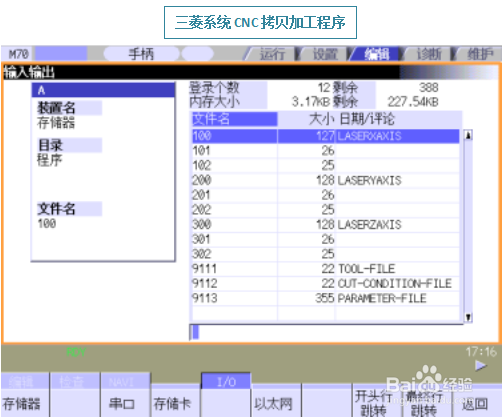Click the 程序 directory value
504x419 pixels.
pos(50,160)
